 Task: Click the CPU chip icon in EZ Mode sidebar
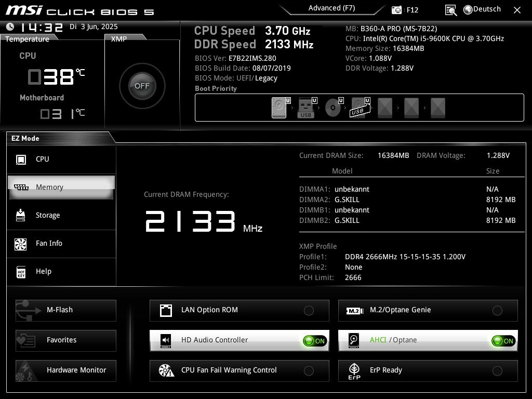pyautogui.click(x=21, y=159)
